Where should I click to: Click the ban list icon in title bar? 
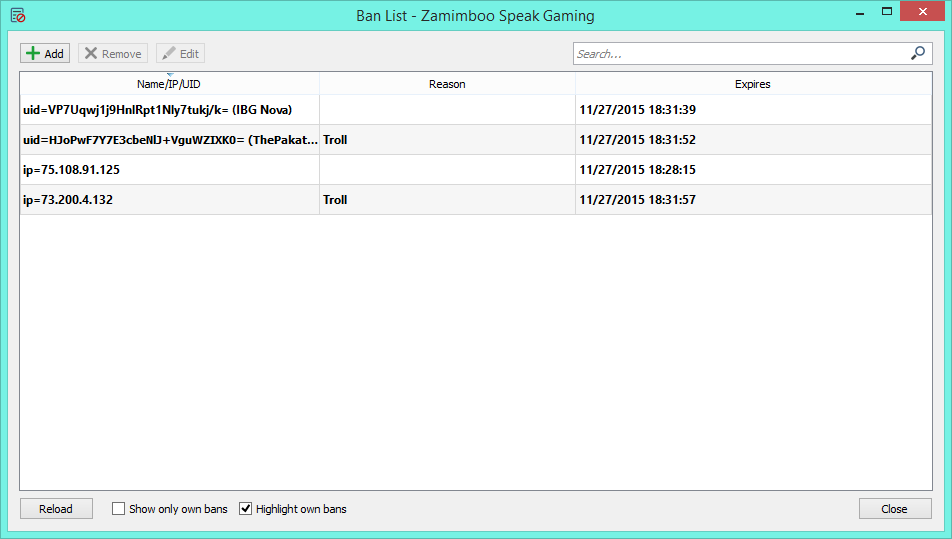pyautogui.click(x=18, y=15)
